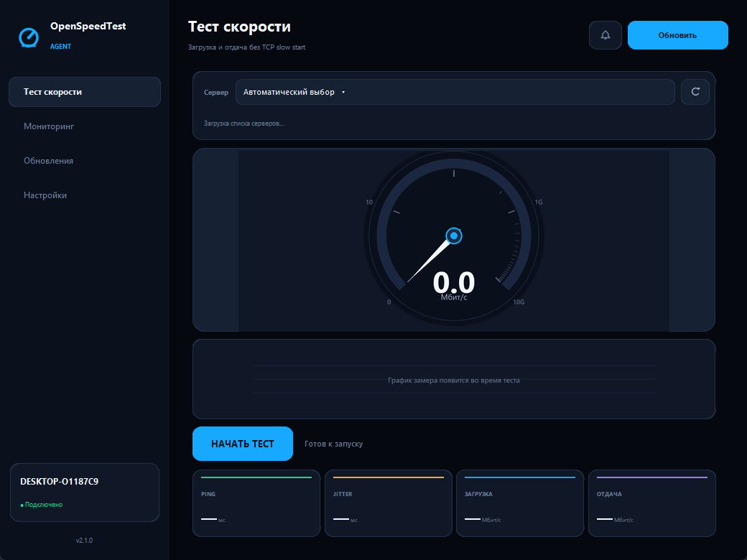Click the 0.0 speed reading
This screenshot has width=747, height=560.
[x=454, y=282]
